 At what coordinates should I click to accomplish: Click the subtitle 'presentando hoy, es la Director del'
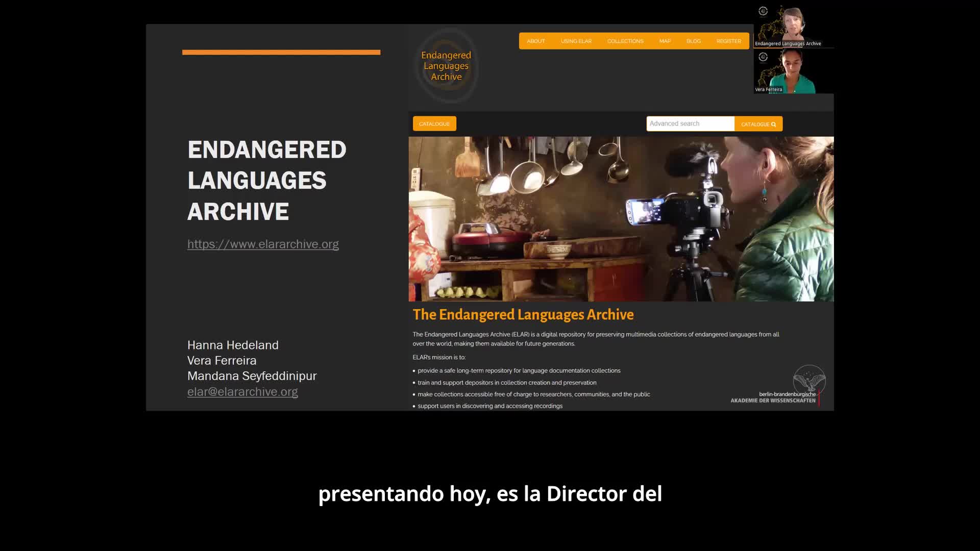(x=490, y=494)
